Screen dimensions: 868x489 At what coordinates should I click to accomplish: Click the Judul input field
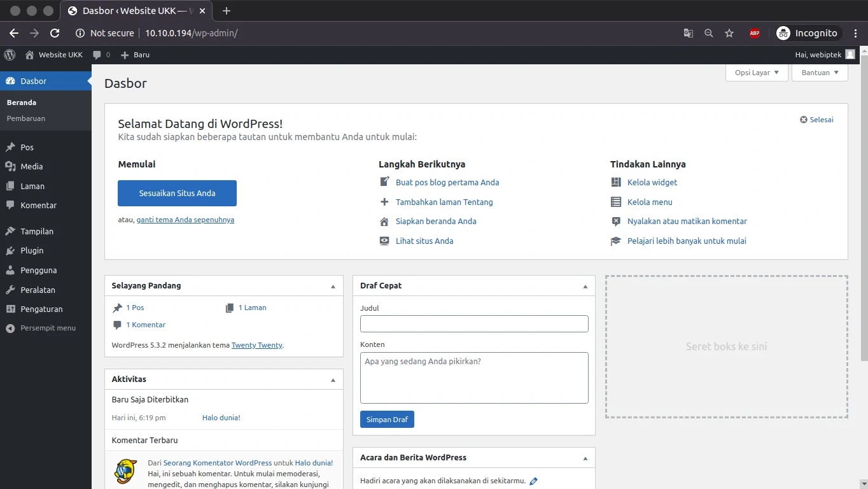[474, 323]
